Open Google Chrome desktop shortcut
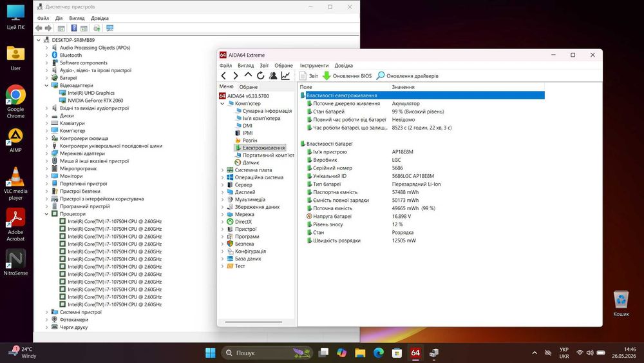 pos(15,101)
